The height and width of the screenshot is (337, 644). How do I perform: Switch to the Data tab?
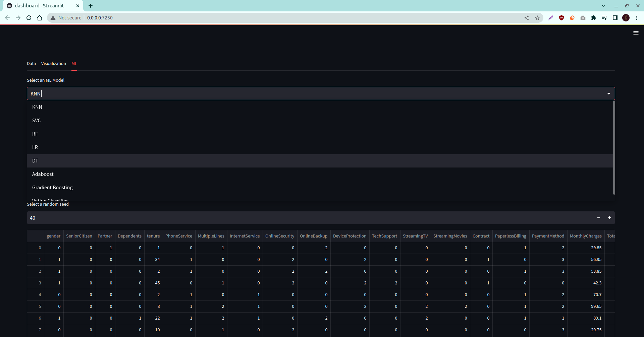pos(31,63)
